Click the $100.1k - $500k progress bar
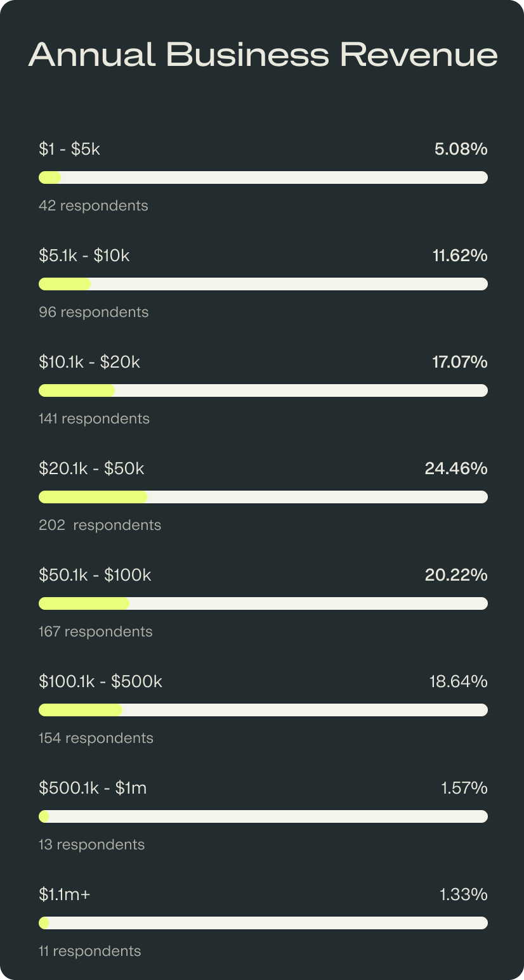This screenshot has width=524, height=980. [x=263, y=710]
